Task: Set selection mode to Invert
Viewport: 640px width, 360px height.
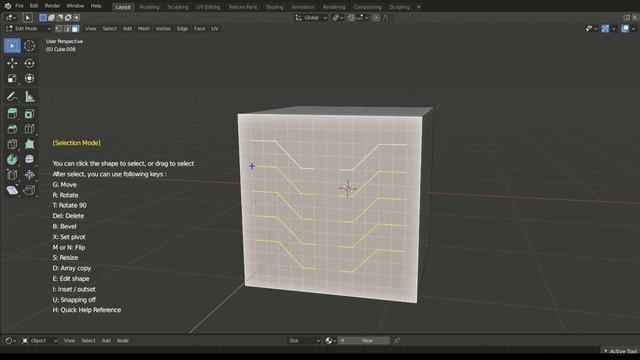Action: [68, 18]
